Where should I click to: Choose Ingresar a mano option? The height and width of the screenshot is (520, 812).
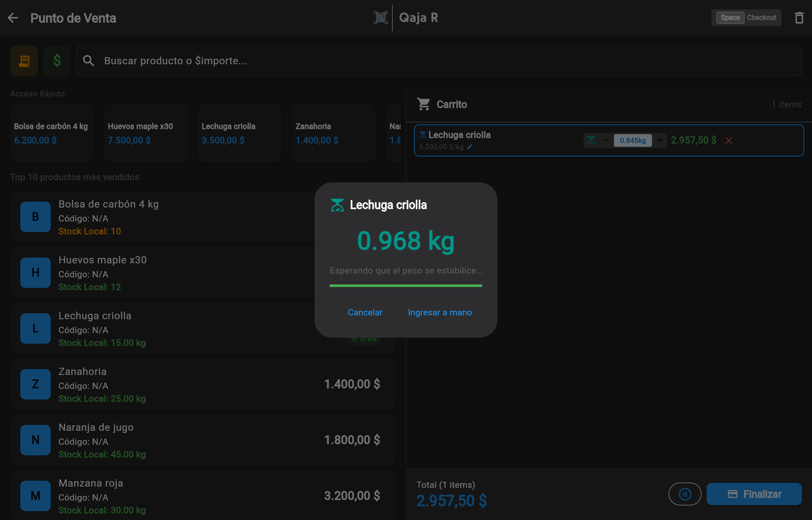click(x=440, y=312)
